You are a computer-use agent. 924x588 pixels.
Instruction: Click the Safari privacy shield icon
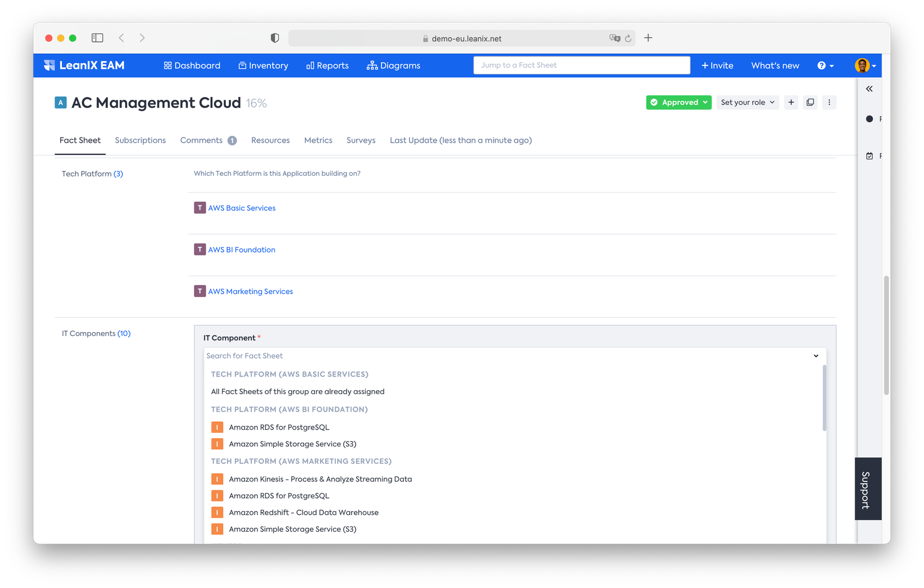click(x=275, y=38)
